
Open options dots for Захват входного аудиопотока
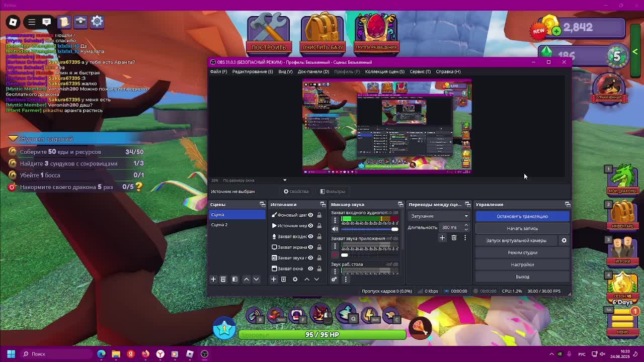coord(335,220)
